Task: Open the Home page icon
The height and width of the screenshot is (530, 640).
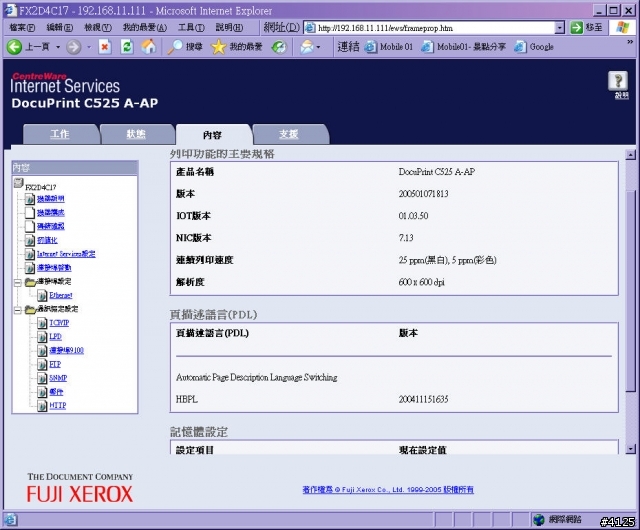Action: point(149,47)
